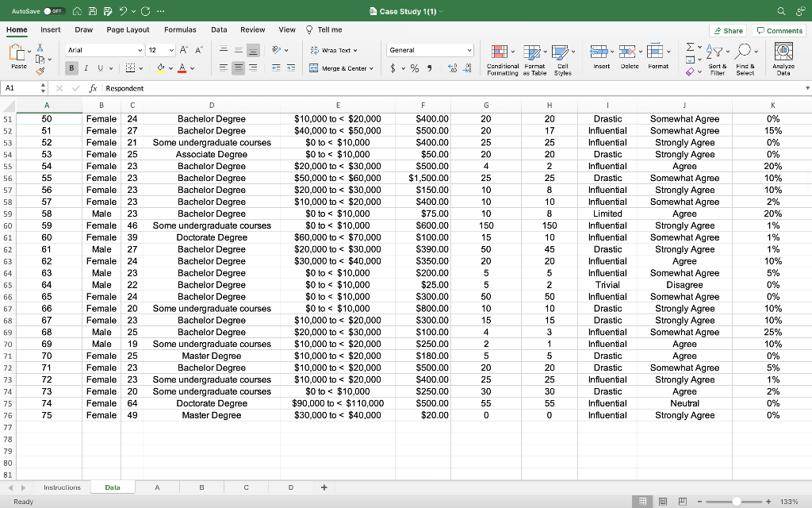The image size is (812, 508).
Task: Select the Bold formatting icon
Action: coord(71,68)
